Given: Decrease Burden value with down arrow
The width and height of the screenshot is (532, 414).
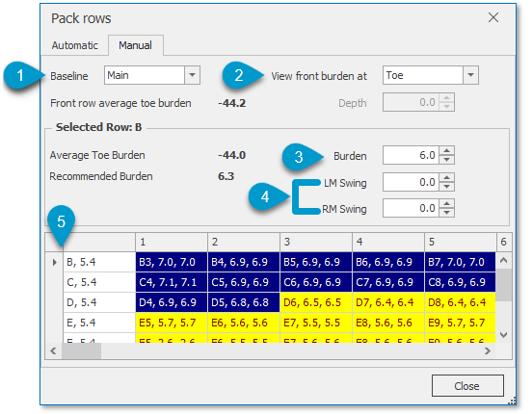Looking at the screenshot, I should 447,160.
